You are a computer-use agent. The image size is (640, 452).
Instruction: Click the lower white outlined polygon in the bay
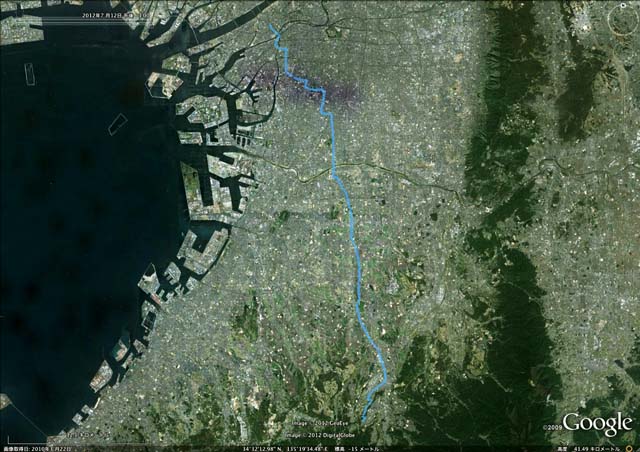point(116,124)
